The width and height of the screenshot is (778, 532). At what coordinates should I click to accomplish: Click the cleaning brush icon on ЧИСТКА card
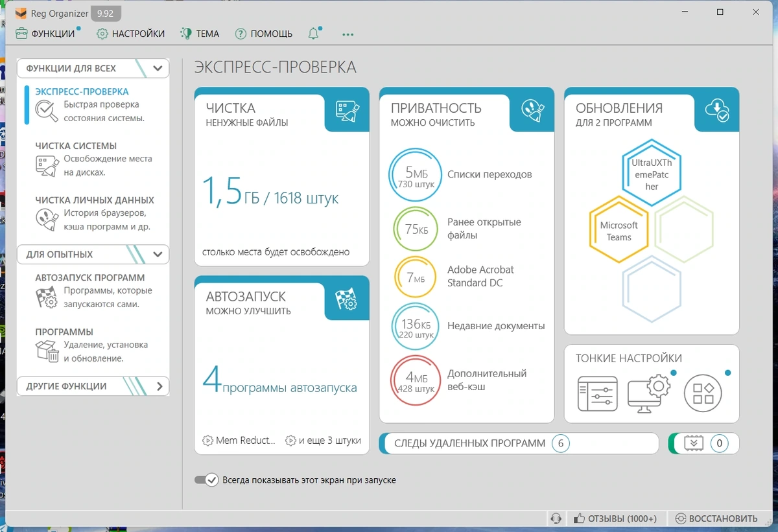(348, 111)
